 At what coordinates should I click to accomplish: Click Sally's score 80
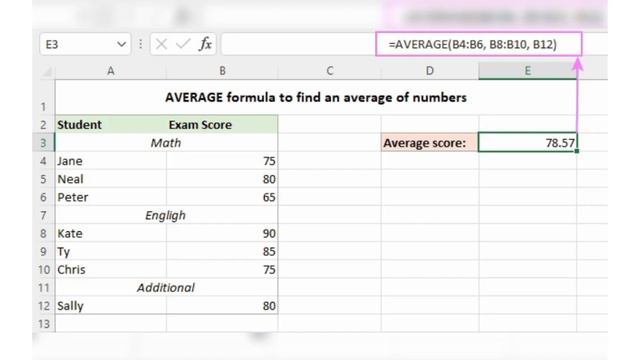222,306
